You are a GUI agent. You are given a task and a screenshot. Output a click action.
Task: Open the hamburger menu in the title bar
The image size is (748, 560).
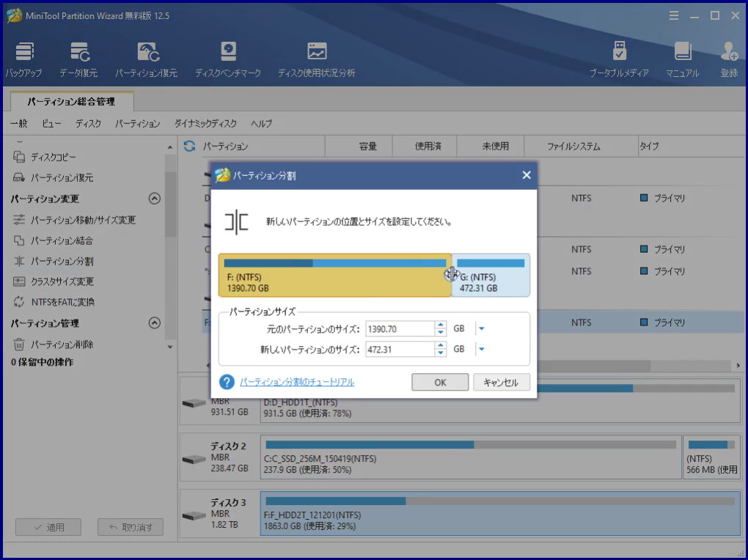pyautogui.click(x=674, y=15)
